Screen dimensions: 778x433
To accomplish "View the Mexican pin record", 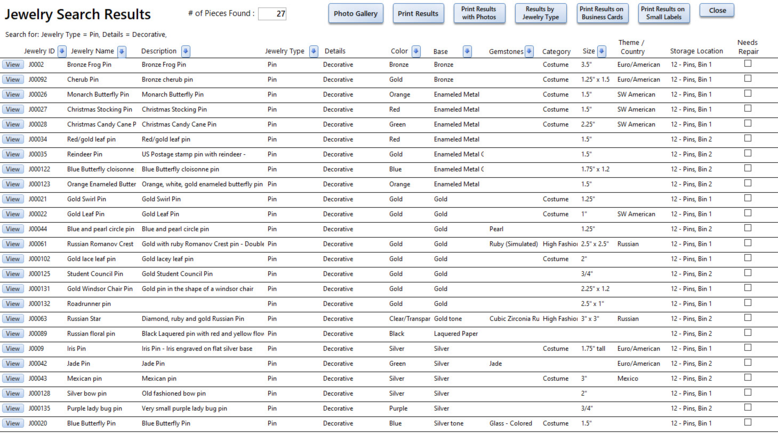I will tap(12, 378).
